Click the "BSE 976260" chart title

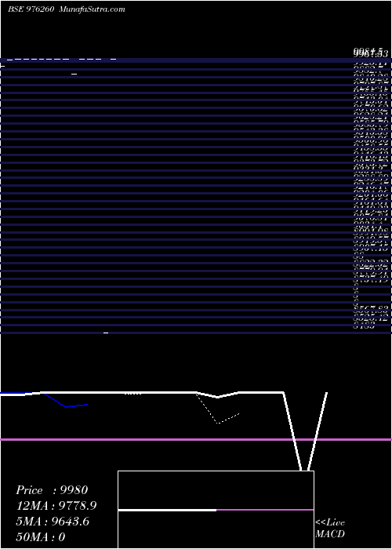click(x=31, y=9)
